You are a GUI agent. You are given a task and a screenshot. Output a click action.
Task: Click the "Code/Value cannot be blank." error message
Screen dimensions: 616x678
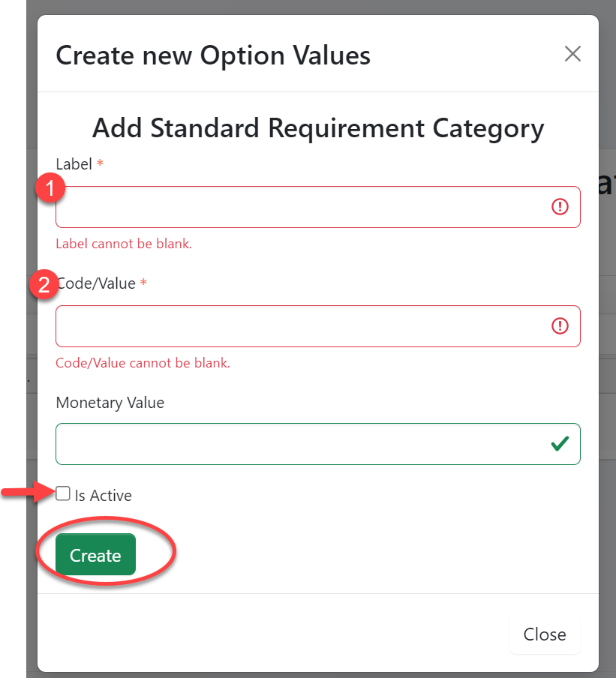[143, 363]
